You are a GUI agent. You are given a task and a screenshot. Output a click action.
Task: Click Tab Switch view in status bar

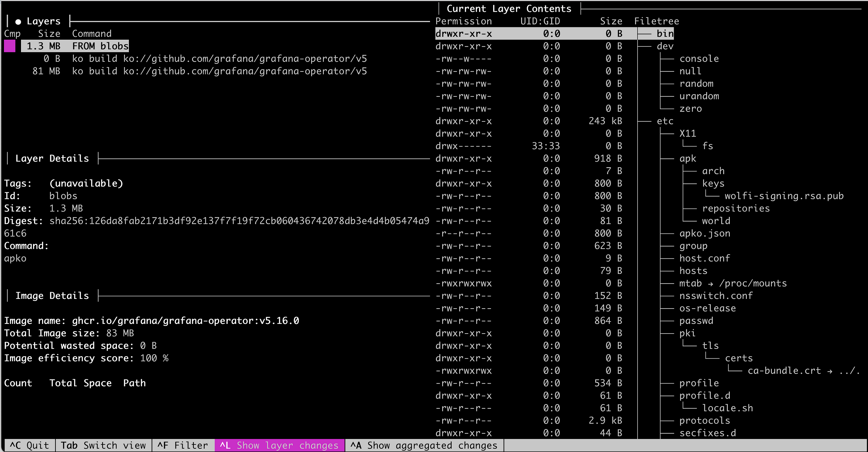(x=103, y=445)
